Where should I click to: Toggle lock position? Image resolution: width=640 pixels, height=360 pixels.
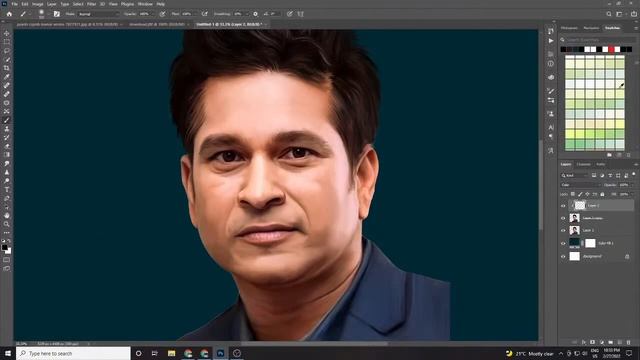click(587, 194)
